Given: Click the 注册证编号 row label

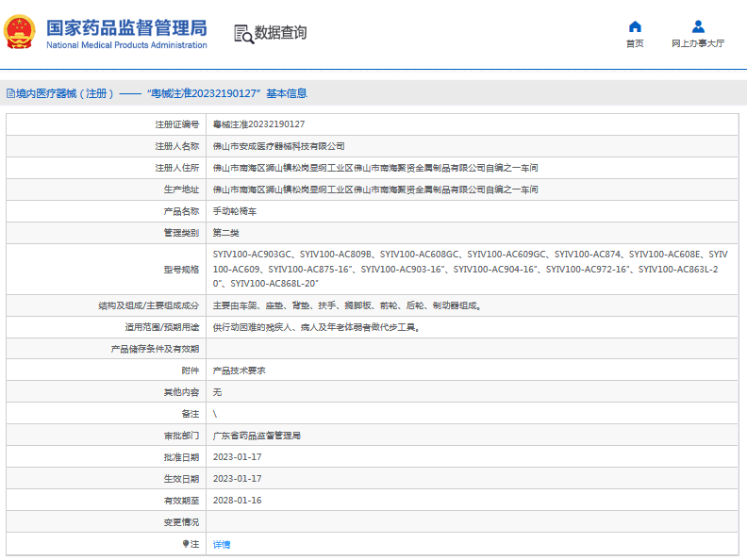Looking at the screenshot, I should tap(177, 124).
